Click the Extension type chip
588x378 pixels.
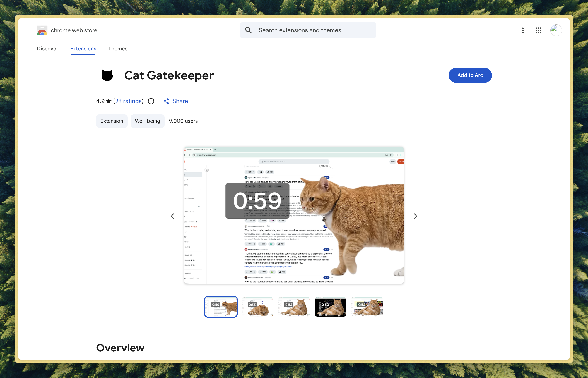(112, 121)
